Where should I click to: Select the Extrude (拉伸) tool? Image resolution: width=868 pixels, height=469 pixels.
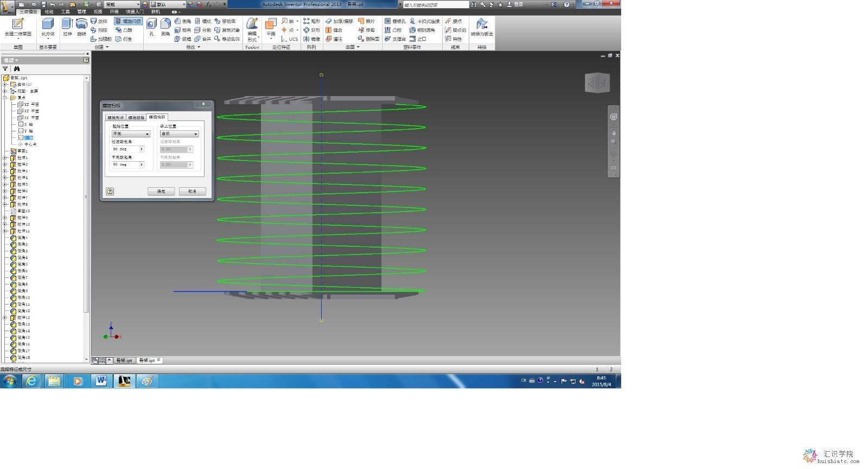point(67,27)
